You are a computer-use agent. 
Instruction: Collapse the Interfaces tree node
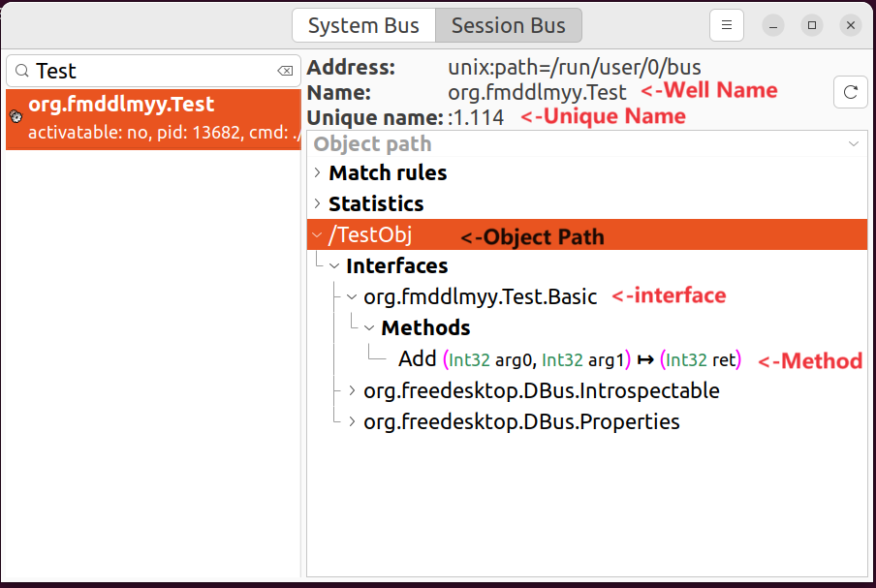[334, 266]
